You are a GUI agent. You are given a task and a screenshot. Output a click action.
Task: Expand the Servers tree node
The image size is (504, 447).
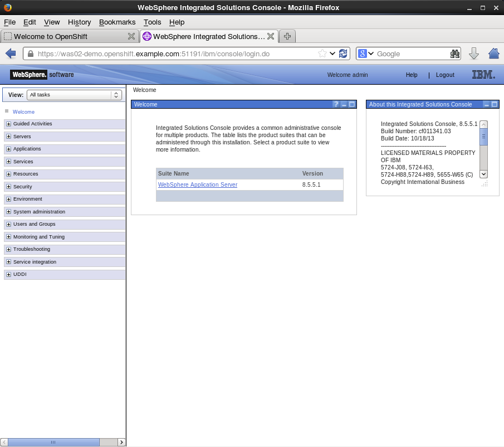(9, 137)
